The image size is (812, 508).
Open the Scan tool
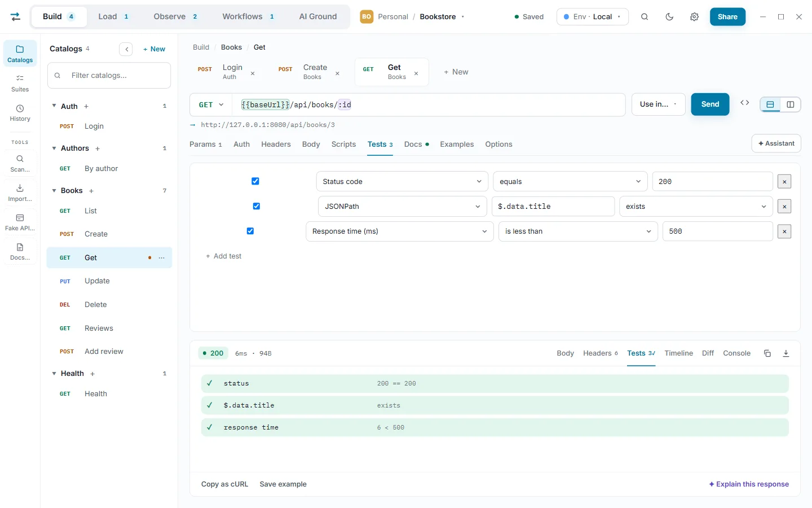[20, 163]
